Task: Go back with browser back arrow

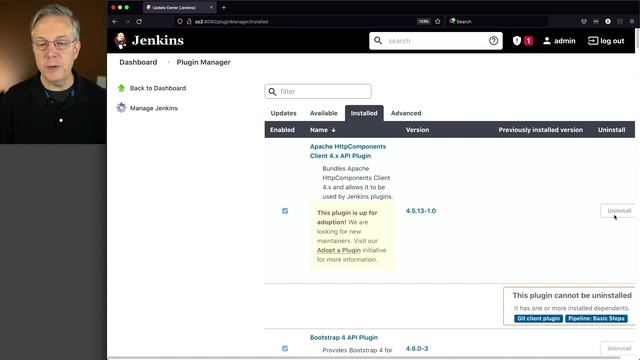Action: click(115, 21)
